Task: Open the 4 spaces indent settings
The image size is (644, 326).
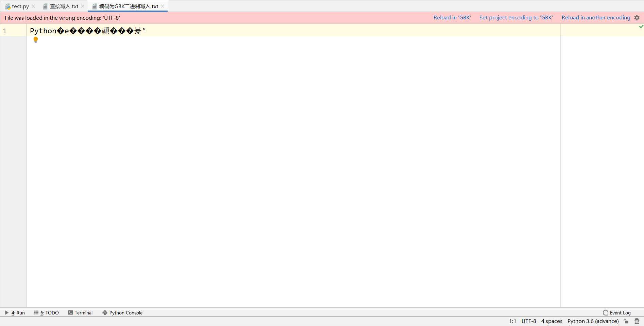Action: click(x=552, y=321)
